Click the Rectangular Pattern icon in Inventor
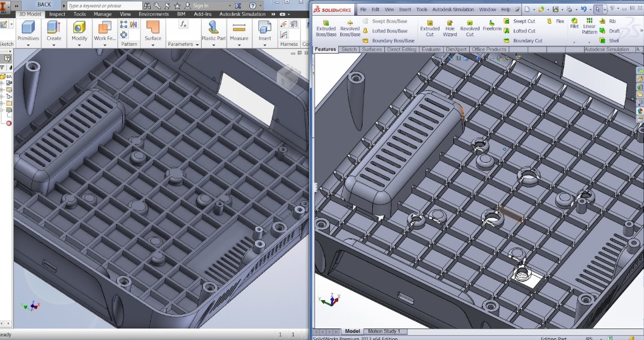644x340 pixels. click(123, 25)
